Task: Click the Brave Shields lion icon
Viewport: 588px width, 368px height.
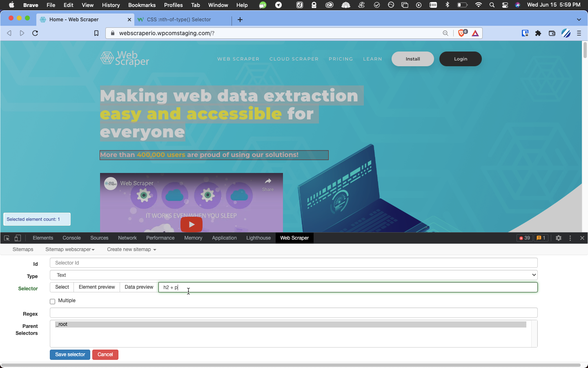Action: (461, 33)
